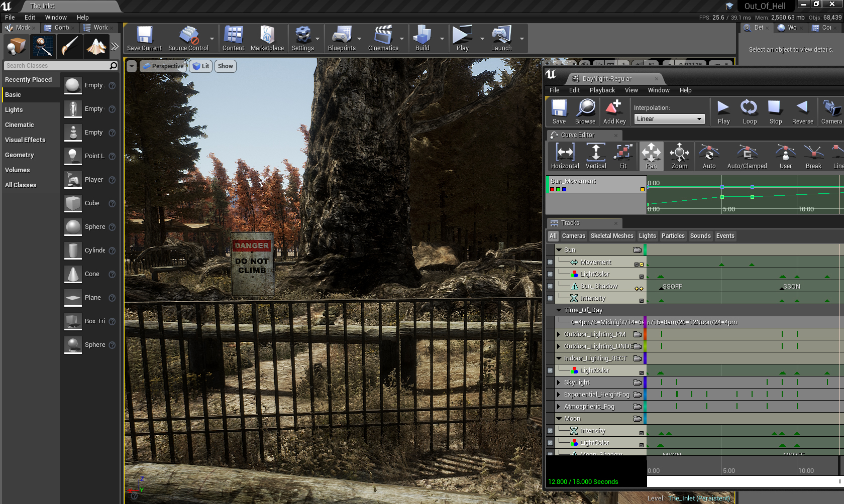
Task: Expand the SkyLight track group
Action: coord(558,383)
